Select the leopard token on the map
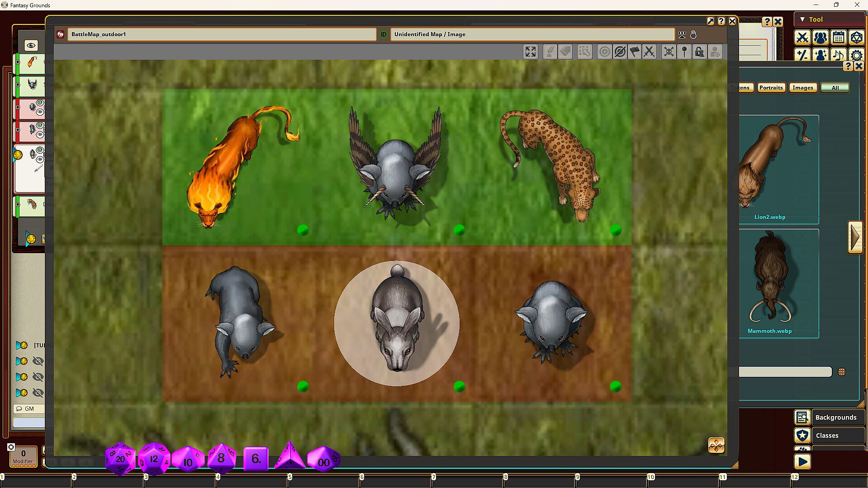Screen dimensions: 868x488 coord(550,165)
